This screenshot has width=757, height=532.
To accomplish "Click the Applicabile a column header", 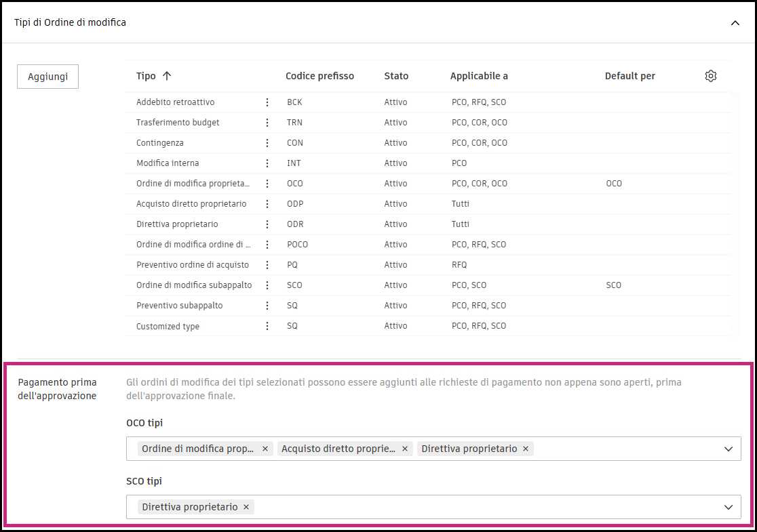I will click(479, 76).
